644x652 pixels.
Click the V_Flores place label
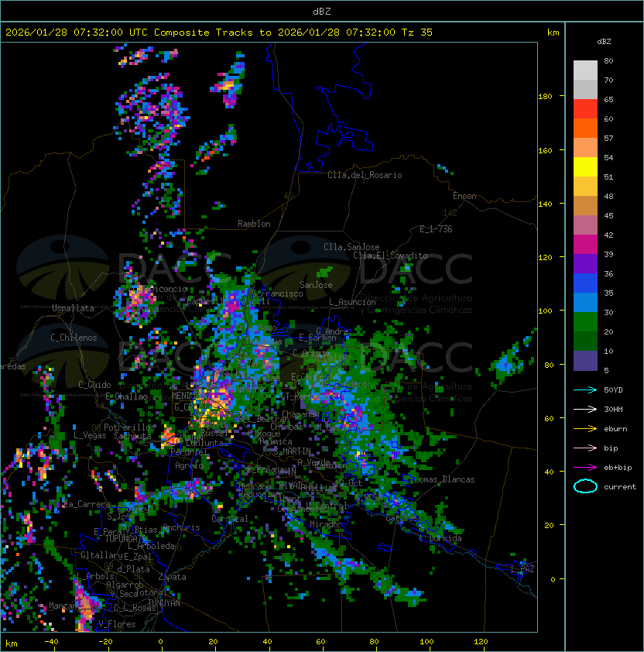(117, 624)
